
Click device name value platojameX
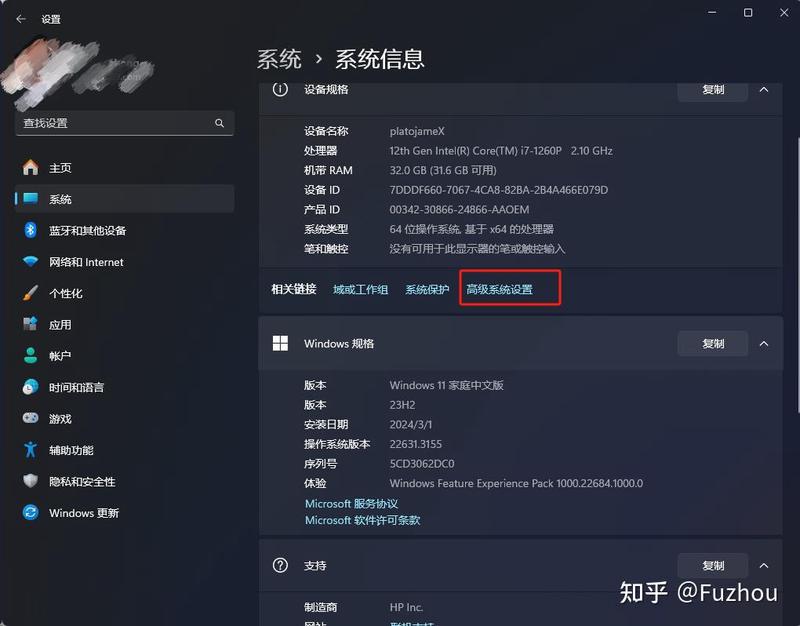pos(417,131)
